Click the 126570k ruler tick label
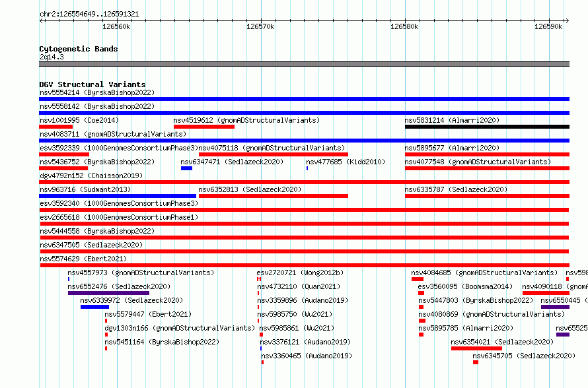Image resolution: width=588 pixels, height=388 pixels. 260,26
